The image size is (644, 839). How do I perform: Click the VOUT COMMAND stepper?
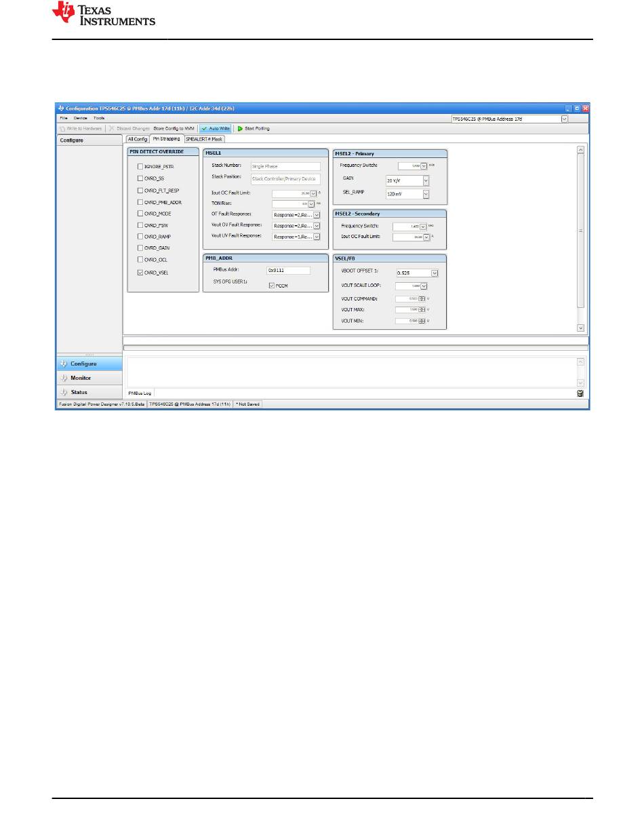[422, 299]
